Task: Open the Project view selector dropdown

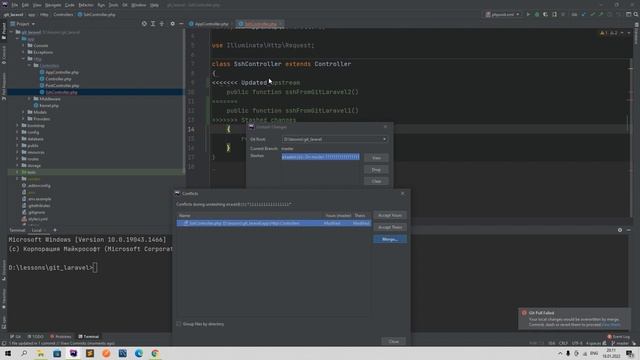Action: pyautogui.click(x=23, y=24)
